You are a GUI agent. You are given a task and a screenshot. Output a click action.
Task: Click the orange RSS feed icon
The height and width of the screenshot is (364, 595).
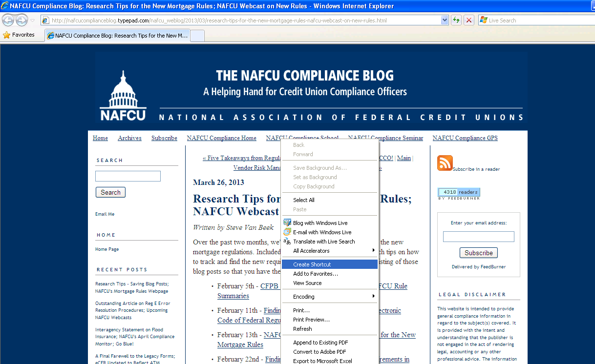pyautogui.click(x=445, y=163)
